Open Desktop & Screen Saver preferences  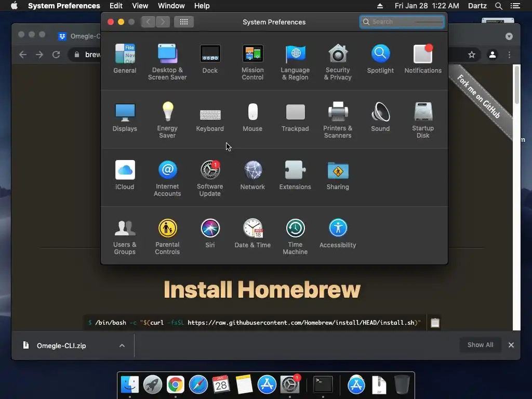tap(167, 62)
